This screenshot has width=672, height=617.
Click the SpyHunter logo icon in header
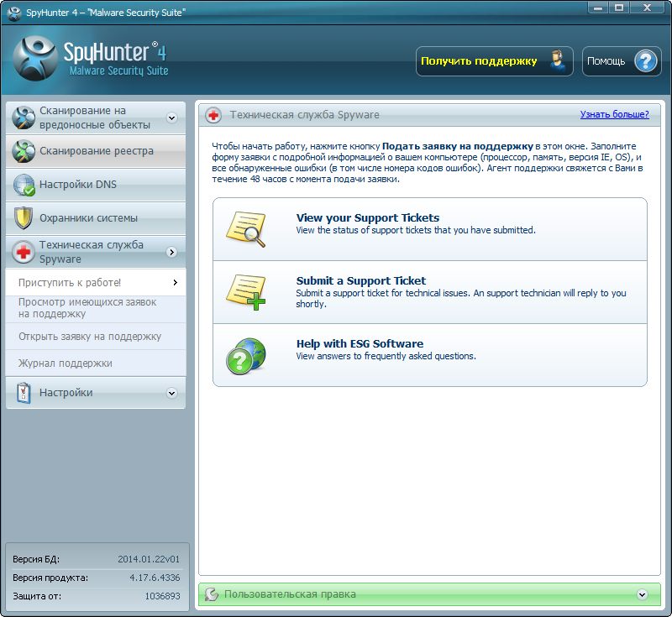35,59
